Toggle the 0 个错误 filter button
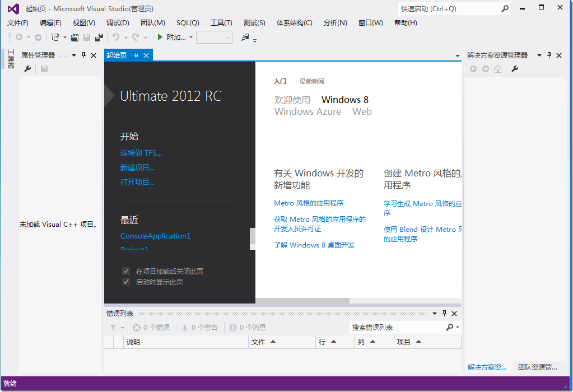 pos(152,328)
